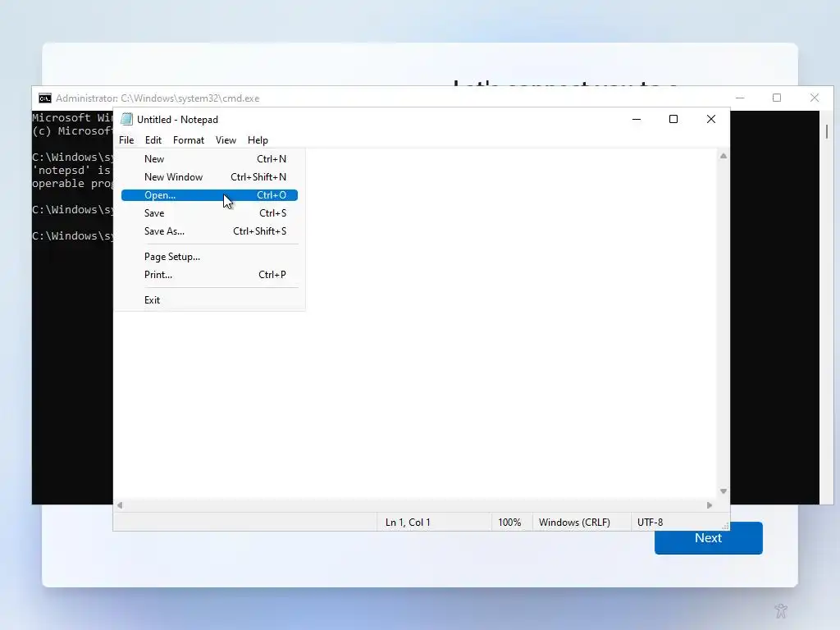Image resolution: width=840 pixels, height=630 pixels.
Task: Choose New Window from the File menu
Action: (209, 177)
